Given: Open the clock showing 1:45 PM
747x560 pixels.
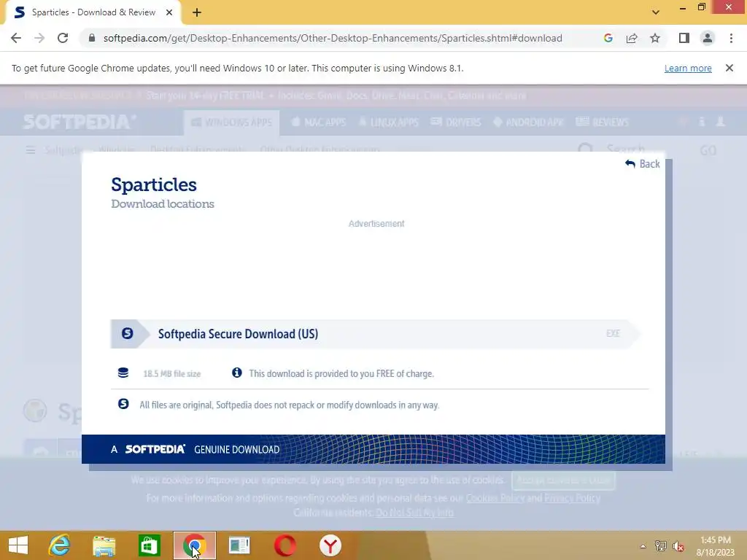Looking at the screenshot, I should (716, 545).
